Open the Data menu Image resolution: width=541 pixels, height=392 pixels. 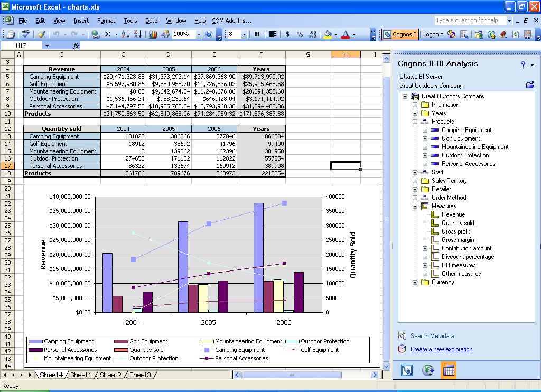(152, 21)
